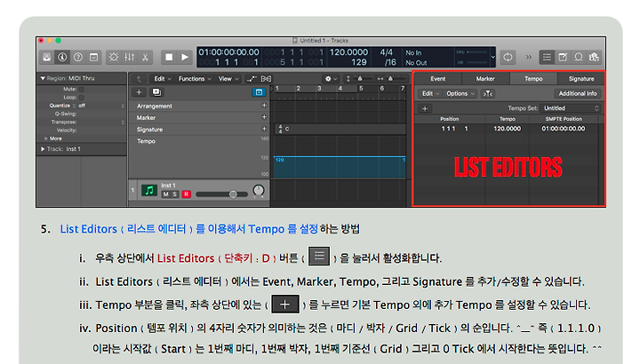Image resolution: width=640 pixels, height=364 pixels.
Task: Switch to the Event tab
Action: (438, 79)
